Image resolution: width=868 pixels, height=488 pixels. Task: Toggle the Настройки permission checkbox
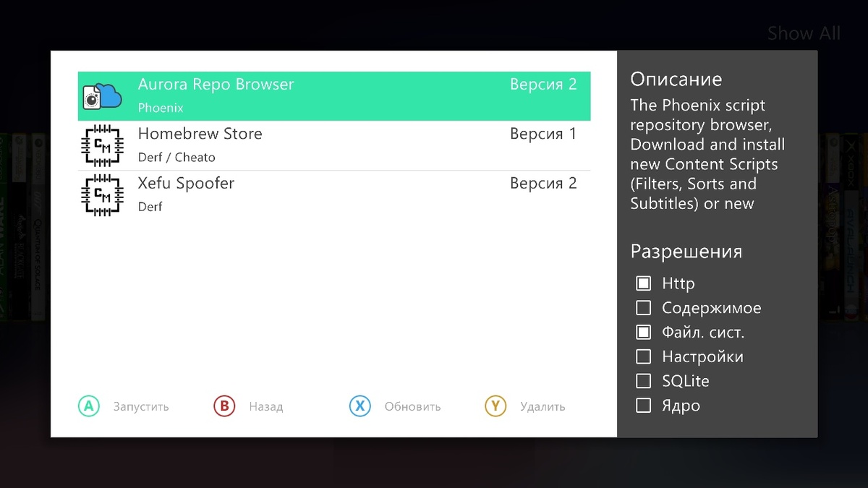click(643, 356)
